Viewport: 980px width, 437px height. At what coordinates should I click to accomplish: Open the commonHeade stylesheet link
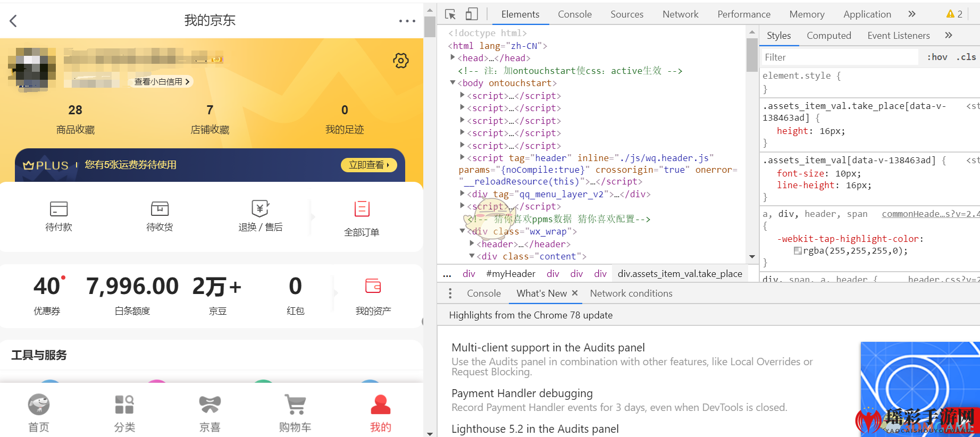click(x=930, y=214)
